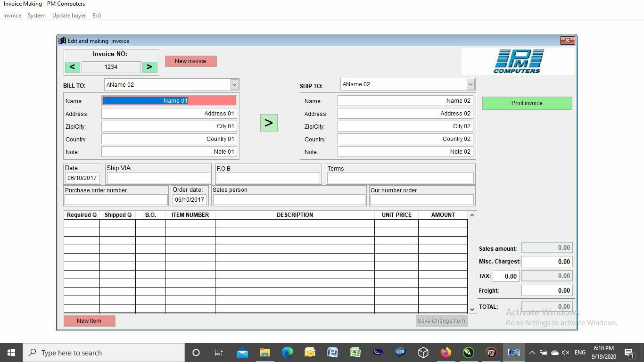
Task: Click the bill-to Name field
Action: coord(169,100)
